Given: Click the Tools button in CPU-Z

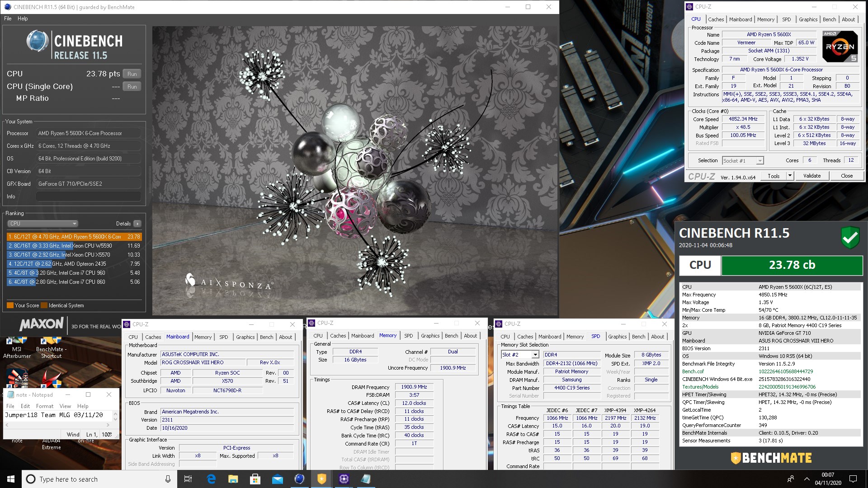Looking at the screenshot, I should (774, 176).
